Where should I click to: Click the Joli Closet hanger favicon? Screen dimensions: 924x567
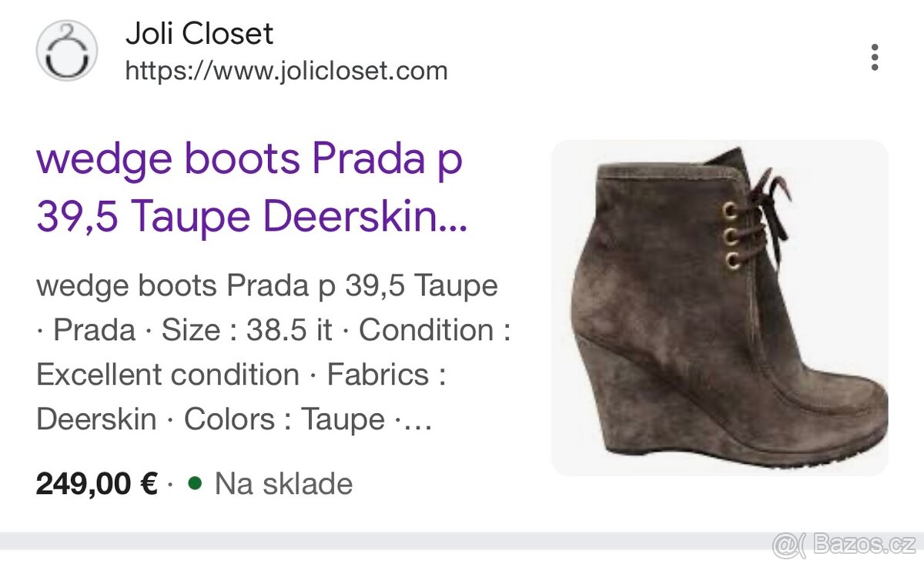coord(67,51)
